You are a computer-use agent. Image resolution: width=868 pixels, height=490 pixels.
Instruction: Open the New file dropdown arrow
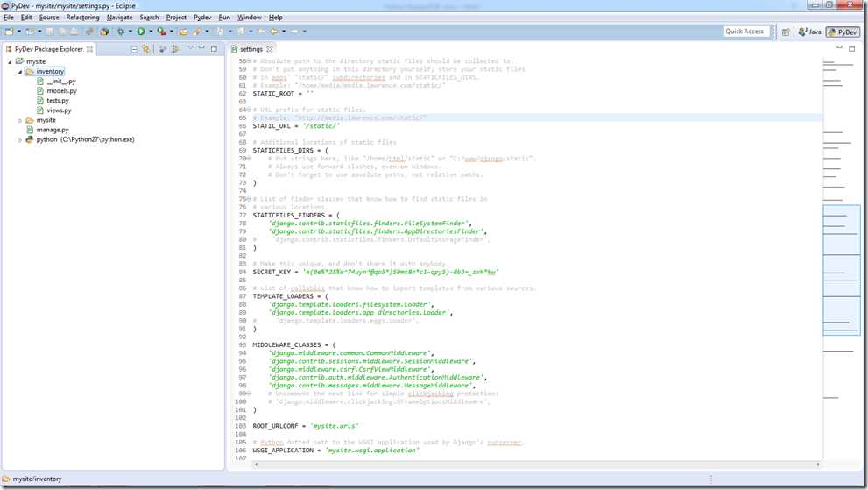(18, 32)
